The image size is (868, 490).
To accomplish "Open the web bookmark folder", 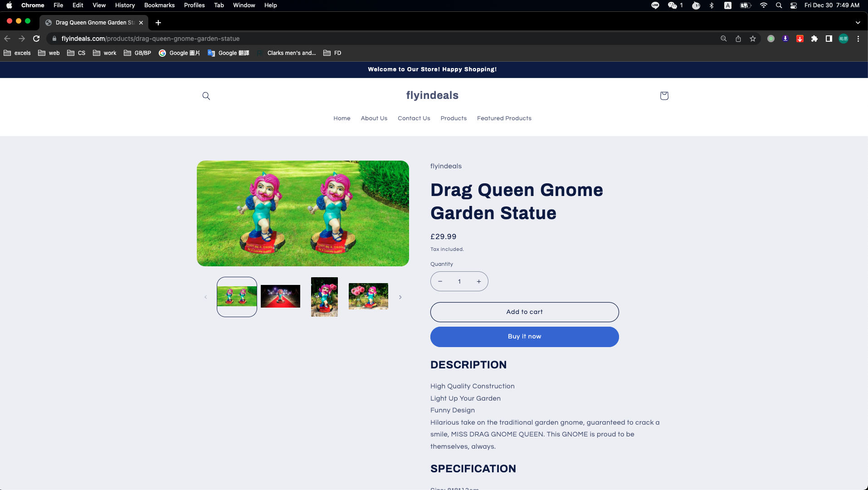I will pos(49,53).
